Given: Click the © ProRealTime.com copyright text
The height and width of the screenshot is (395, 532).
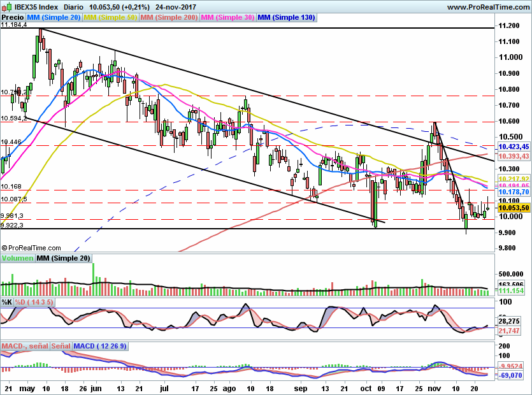Looking at the screenshot, I should 31,248.
